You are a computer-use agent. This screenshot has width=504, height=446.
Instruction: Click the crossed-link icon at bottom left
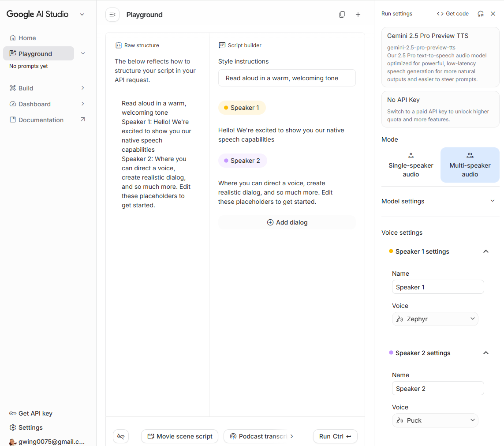(121, 436)
